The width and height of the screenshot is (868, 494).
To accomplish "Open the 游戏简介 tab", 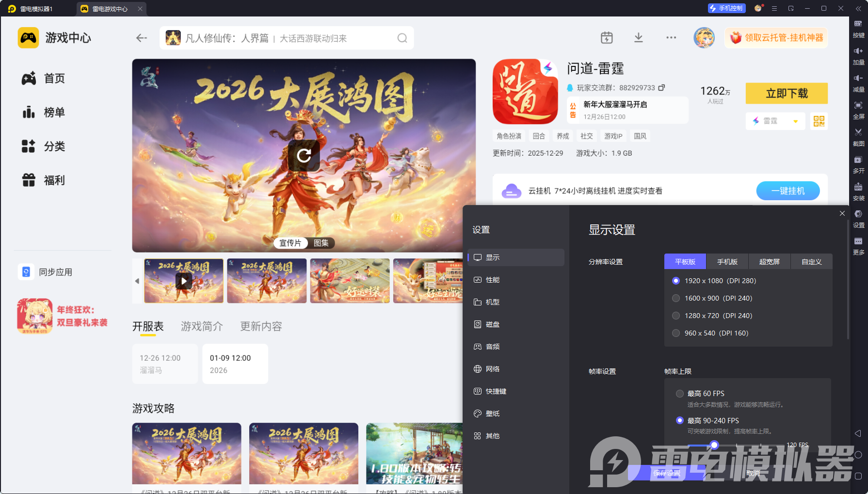I will (202, 327).
